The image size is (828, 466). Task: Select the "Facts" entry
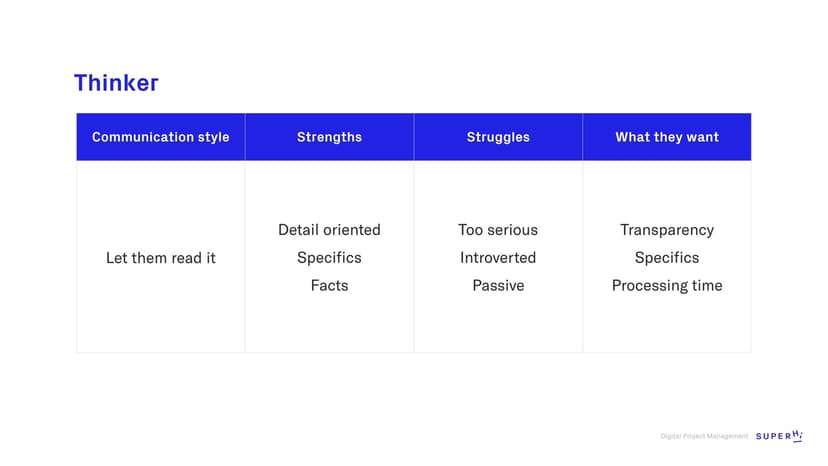tap(329, 286)
